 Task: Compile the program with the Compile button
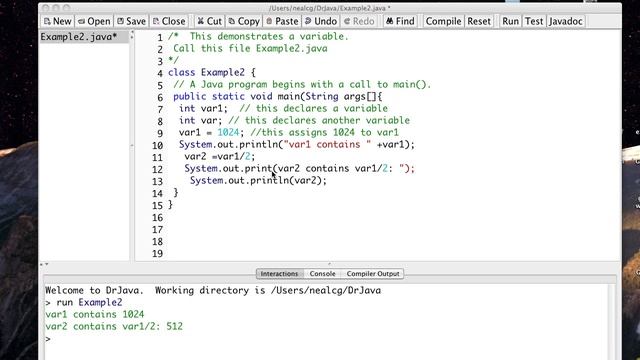(443, 21)
